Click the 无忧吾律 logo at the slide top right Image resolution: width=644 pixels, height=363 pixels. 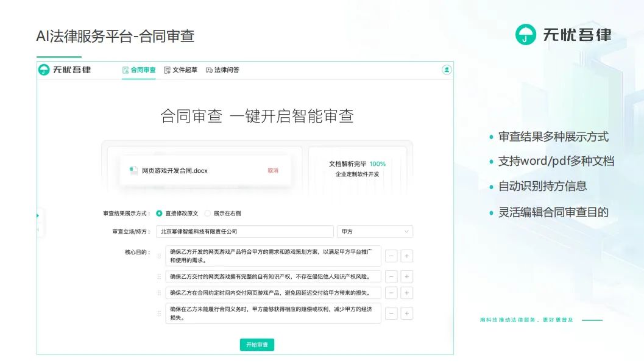click(x=524, y=34)
